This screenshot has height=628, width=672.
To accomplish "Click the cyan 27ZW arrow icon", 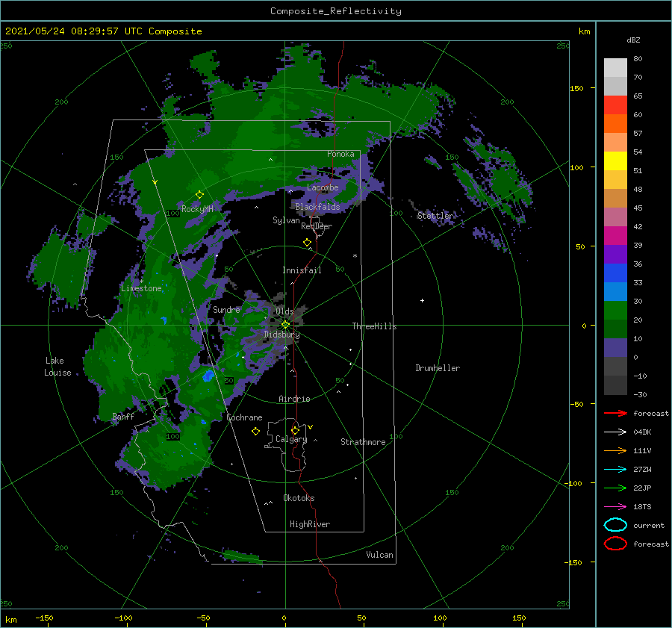I will pos(615,470).
